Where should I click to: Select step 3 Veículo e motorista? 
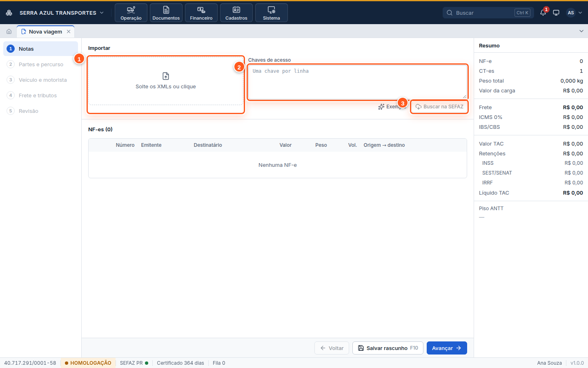point(40,80)
